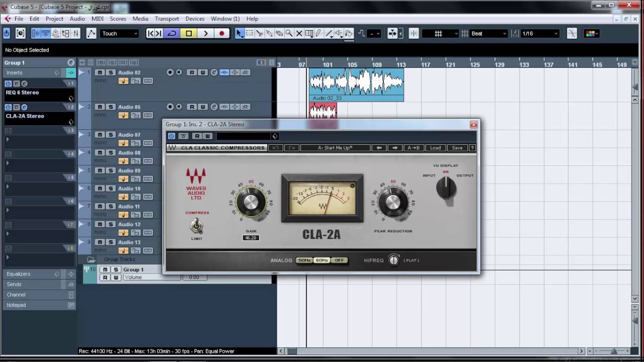Image resolution: width=644 pixels, height=362 pixels.
Task: Mute the Audio 02 track
Action: 100,72
